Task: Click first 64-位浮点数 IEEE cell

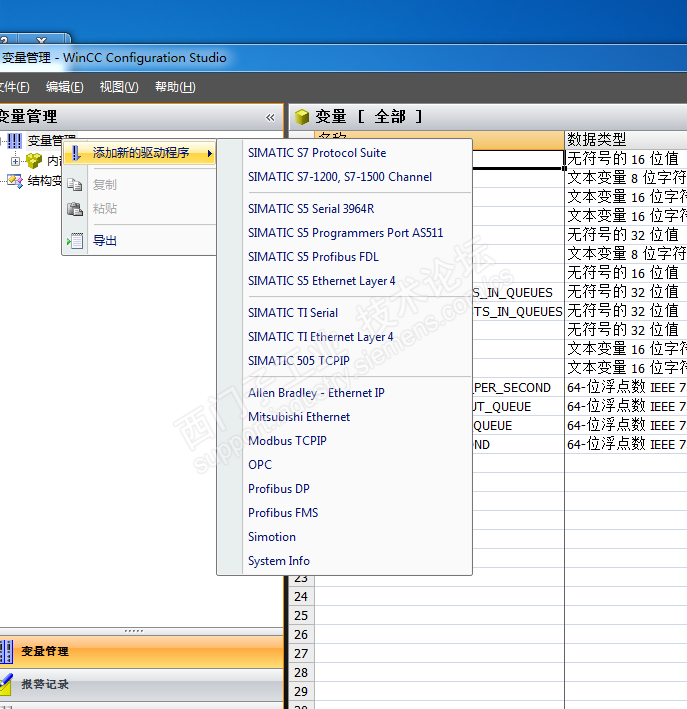Action: pyautogui.click(x=626, y=388)
